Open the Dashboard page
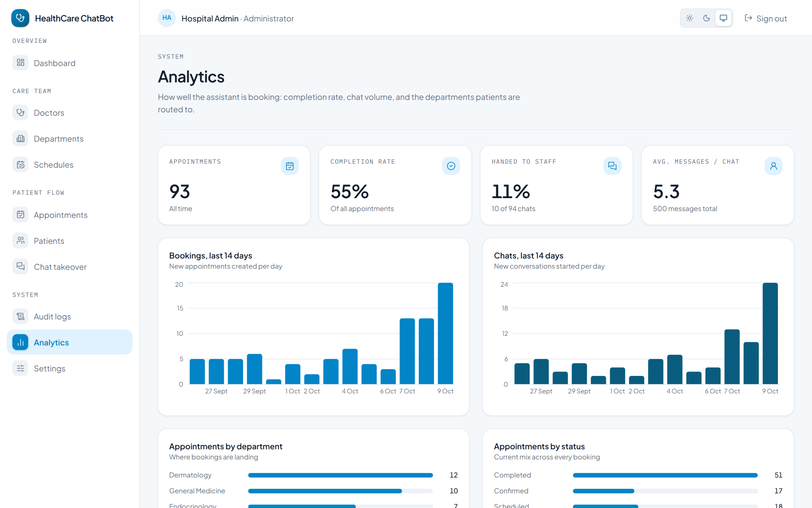 click(69, 63)
